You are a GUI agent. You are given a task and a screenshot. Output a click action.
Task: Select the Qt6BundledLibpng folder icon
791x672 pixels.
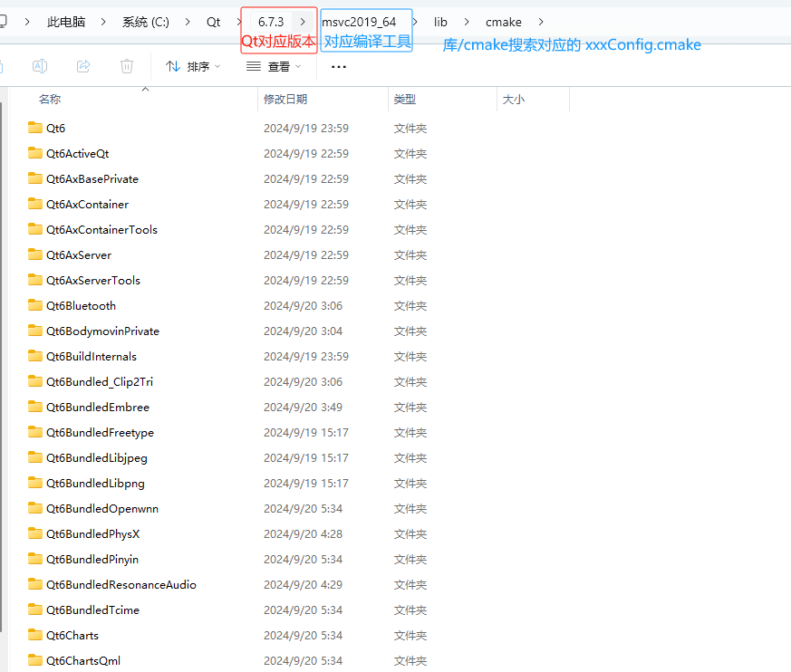tap(35, 483)
